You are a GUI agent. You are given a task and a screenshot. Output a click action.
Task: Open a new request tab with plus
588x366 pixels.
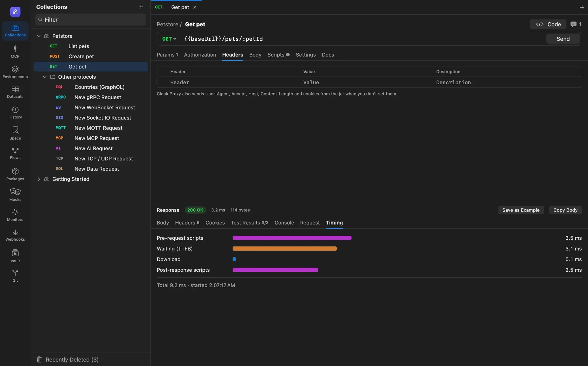[x=582, y=7]
